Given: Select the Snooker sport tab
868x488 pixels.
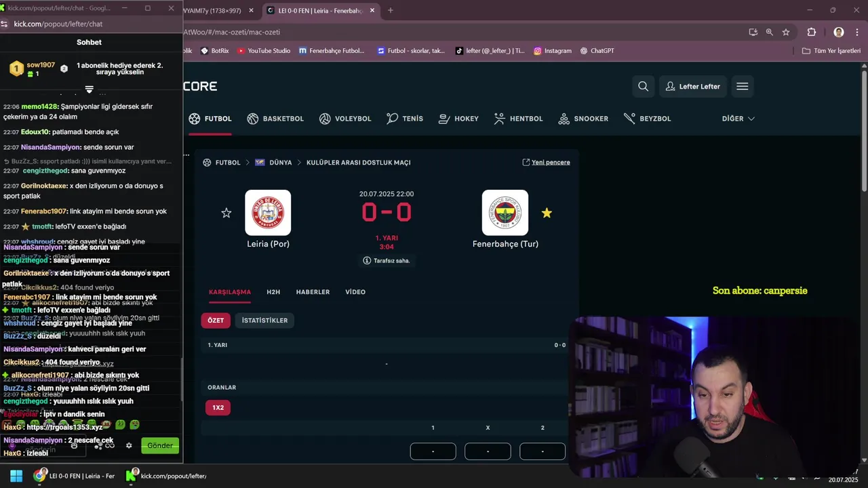Looking at the screenshot, I should tap(583, 119).
